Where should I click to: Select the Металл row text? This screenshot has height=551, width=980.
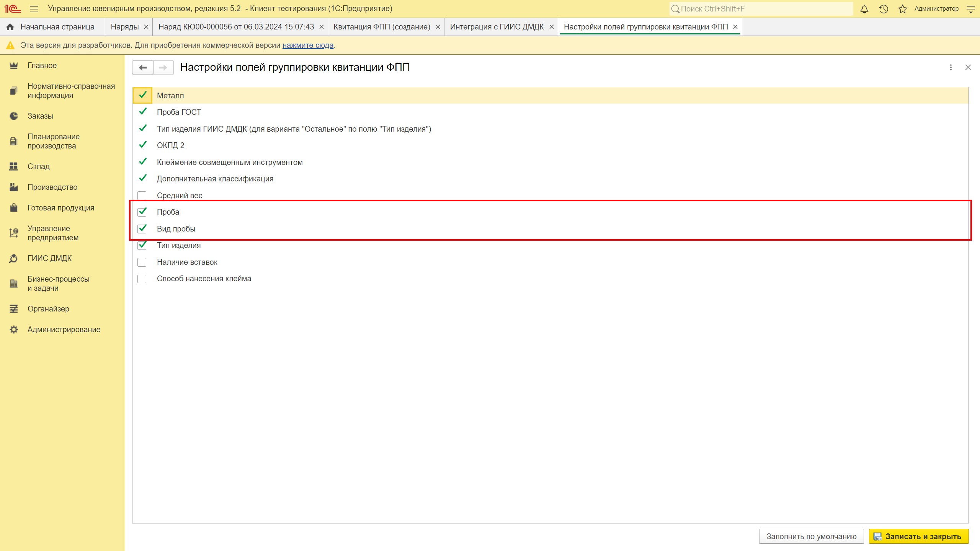click(170, 96)
